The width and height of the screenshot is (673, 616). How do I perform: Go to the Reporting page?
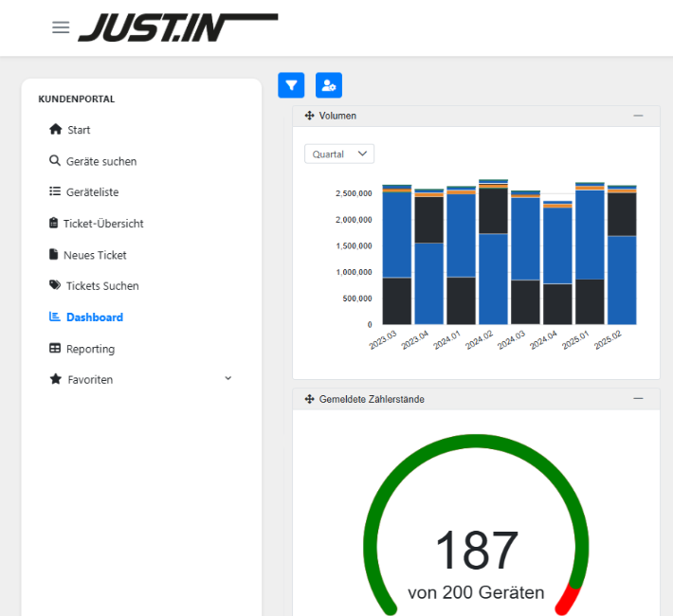pyautogui.click(x=90, y=349)
